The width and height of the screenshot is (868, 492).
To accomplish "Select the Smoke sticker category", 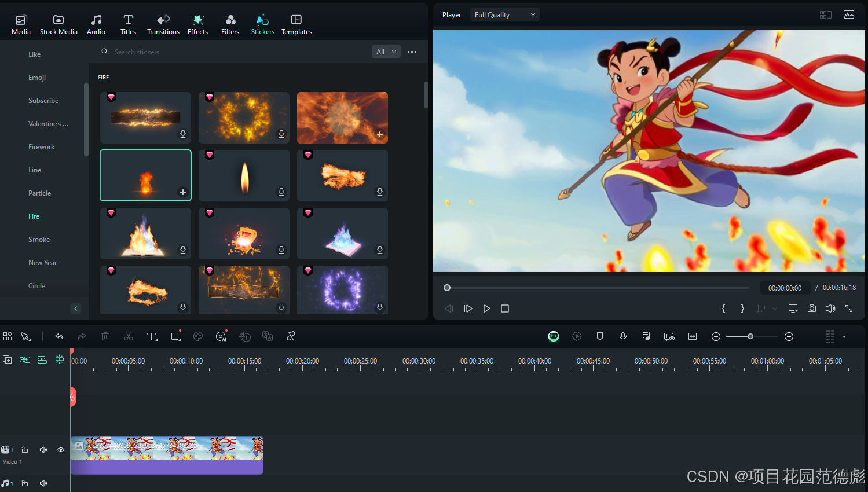I will pyautogui.click(x=39, y=240).
